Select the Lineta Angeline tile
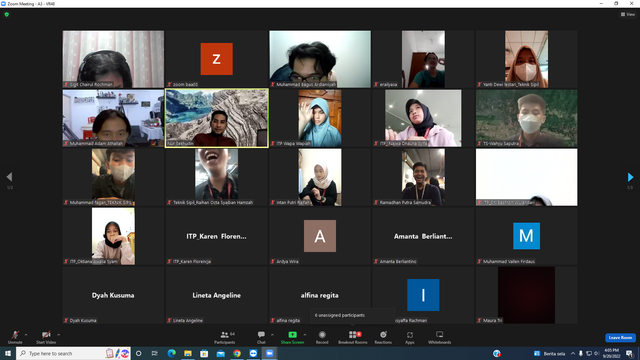 216,295
